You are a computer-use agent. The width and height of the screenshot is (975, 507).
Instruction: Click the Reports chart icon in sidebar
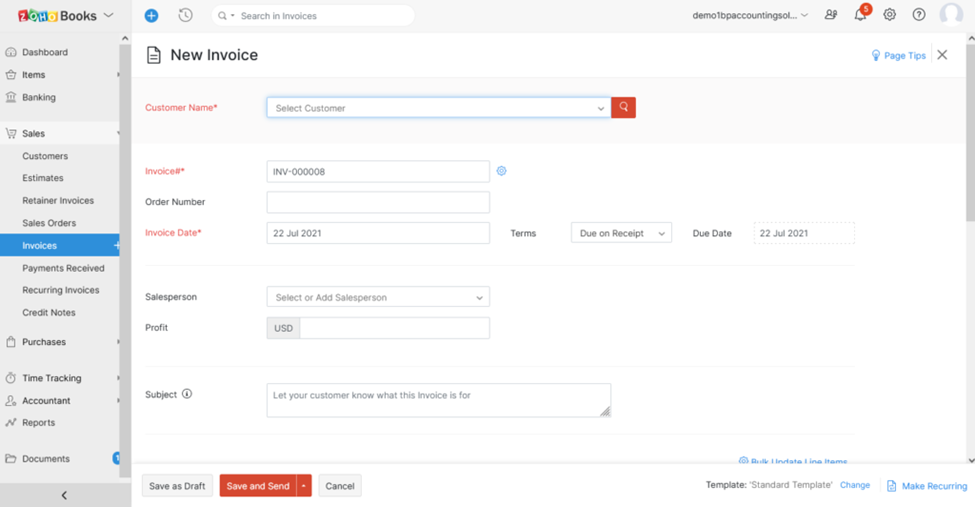click(11, 422)
